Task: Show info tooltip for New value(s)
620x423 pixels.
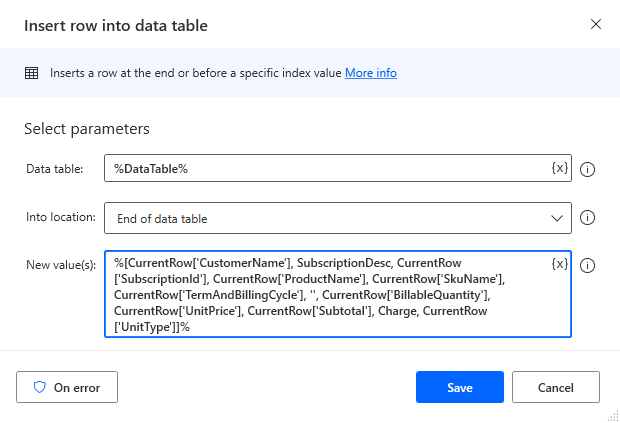Action: point(587,265)
